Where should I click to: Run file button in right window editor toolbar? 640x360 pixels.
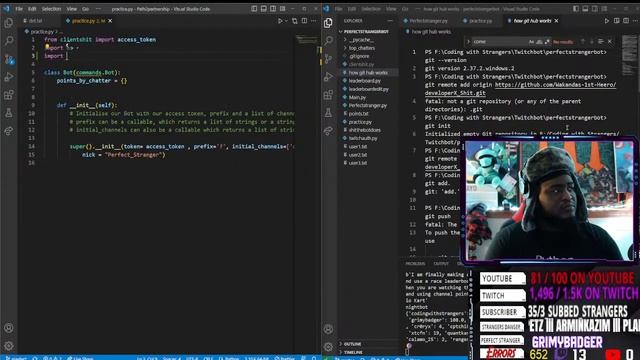click(607, 20)
